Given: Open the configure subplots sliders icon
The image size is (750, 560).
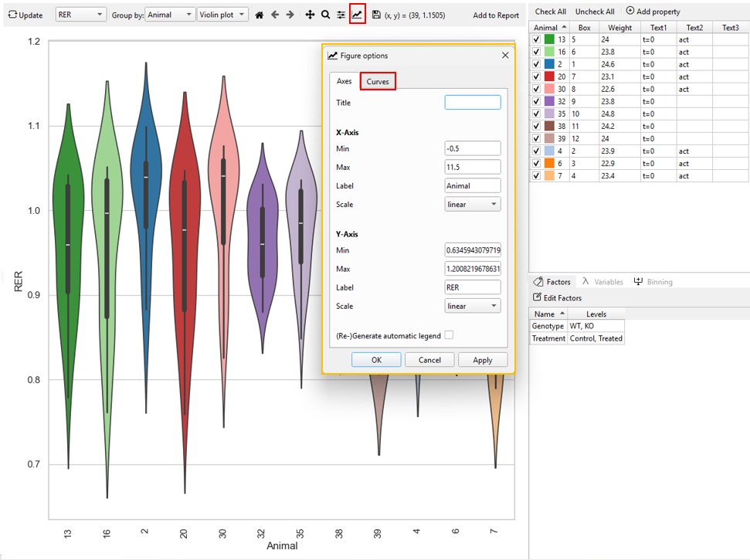Looking at the screenshot, I should [x=341, y=15].
